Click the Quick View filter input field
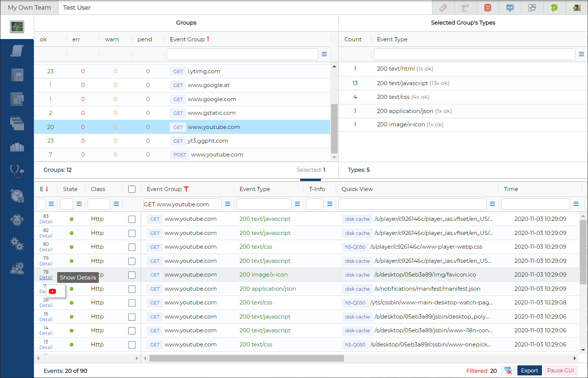This screenshot has width=588, height=378. tap(412, 204)
